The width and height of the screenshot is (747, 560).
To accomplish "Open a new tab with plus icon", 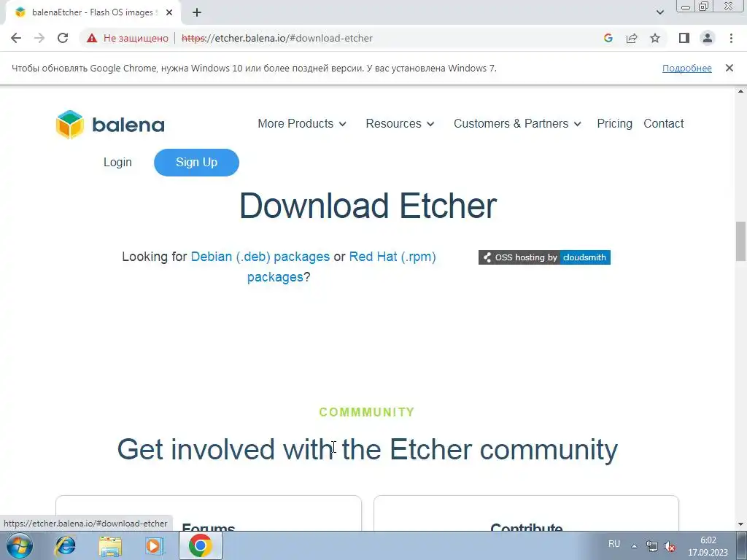I will click(x=197, y=12).
